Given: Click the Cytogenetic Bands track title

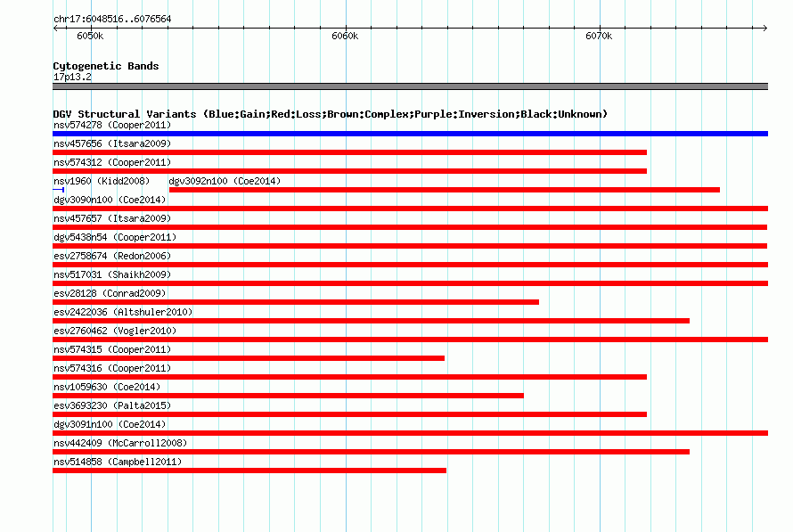Looking at the screenshot, I should coord(106,66).
